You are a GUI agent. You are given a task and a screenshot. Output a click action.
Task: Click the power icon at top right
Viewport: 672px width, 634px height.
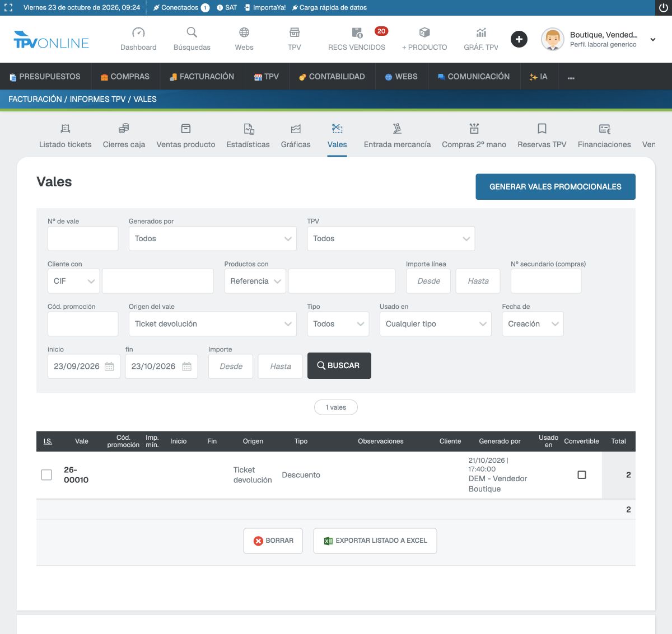(663, 8)
